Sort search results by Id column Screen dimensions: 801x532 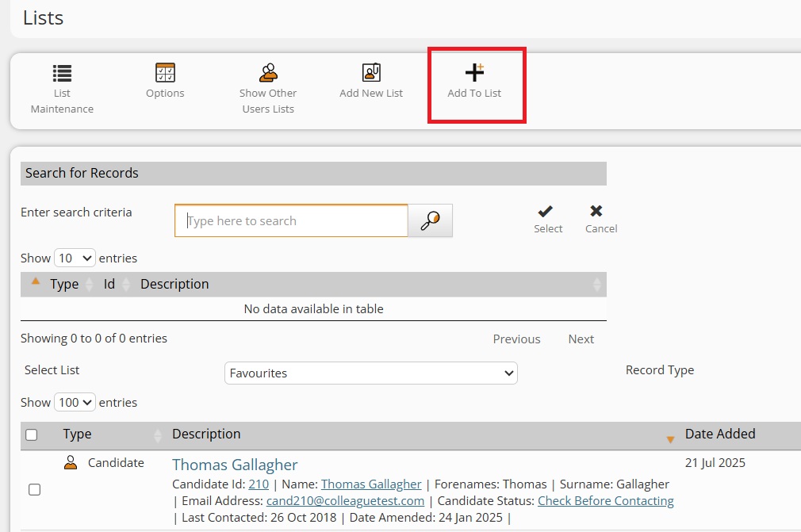109,285
